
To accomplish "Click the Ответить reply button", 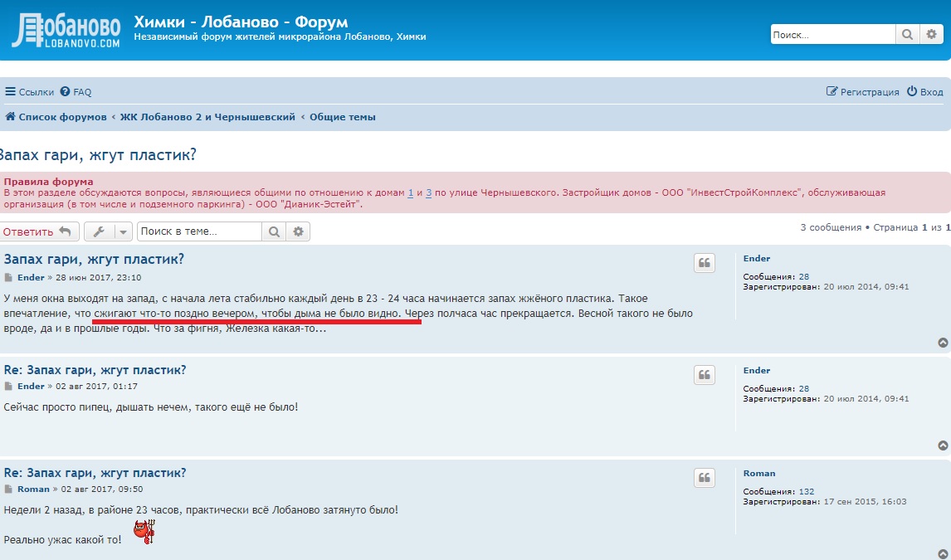I will (38, 231).
